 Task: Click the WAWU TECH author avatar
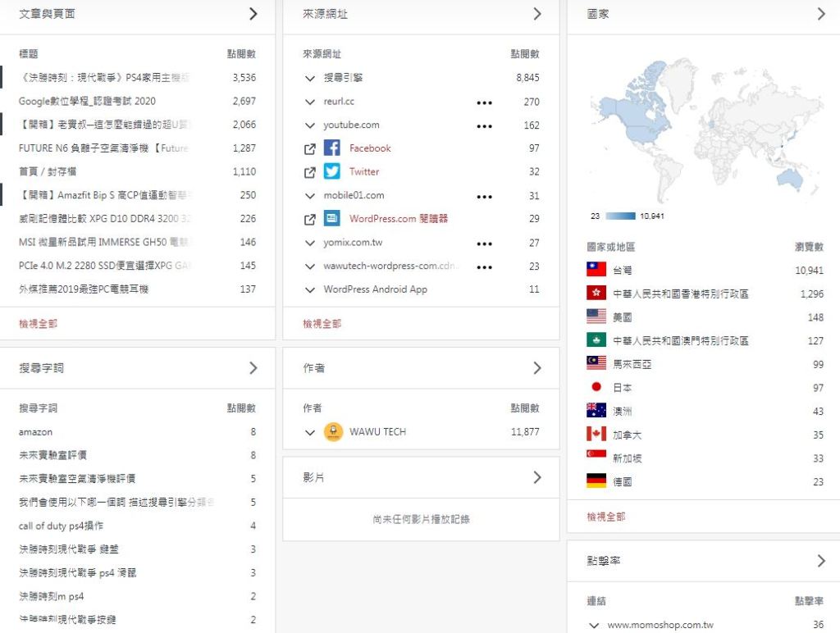click(x=333, y=432)
